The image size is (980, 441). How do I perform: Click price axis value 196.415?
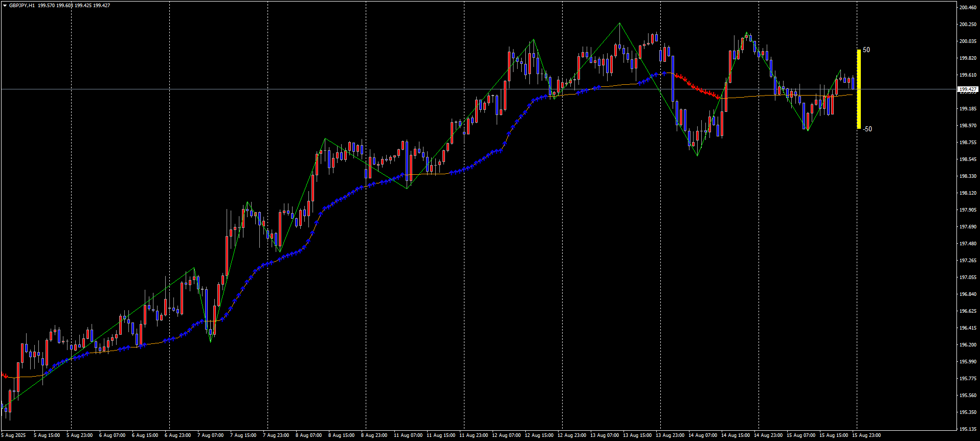click(968, 328)
